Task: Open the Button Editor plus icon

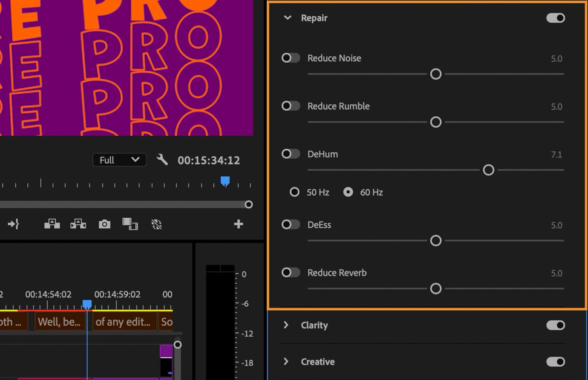Action: point(239,224)
